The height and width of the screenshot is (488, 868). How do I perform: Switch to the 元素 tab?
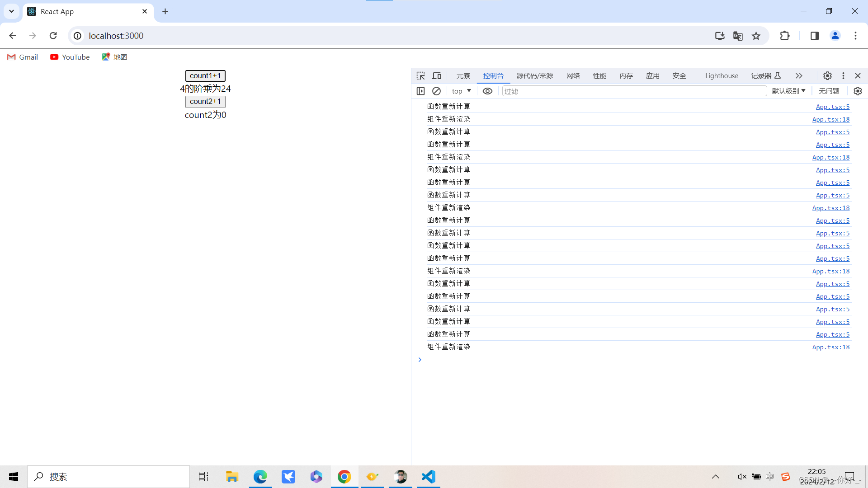coord(463,75)
